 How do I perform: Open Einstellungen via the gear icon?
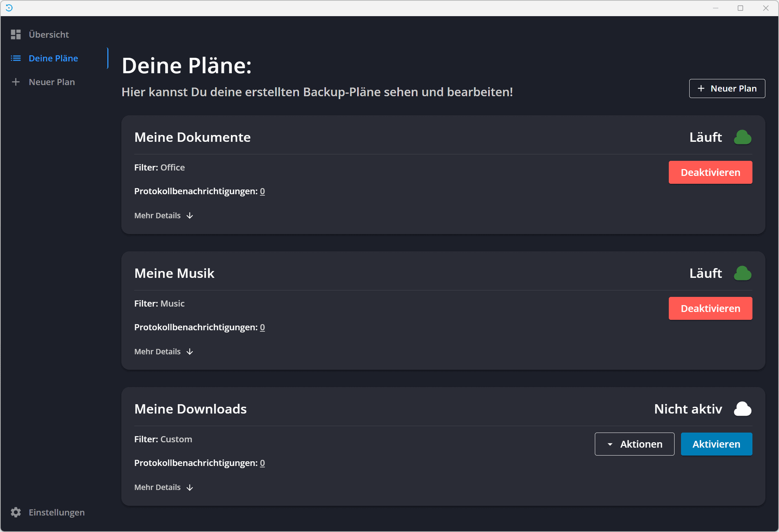click(16, 512)
